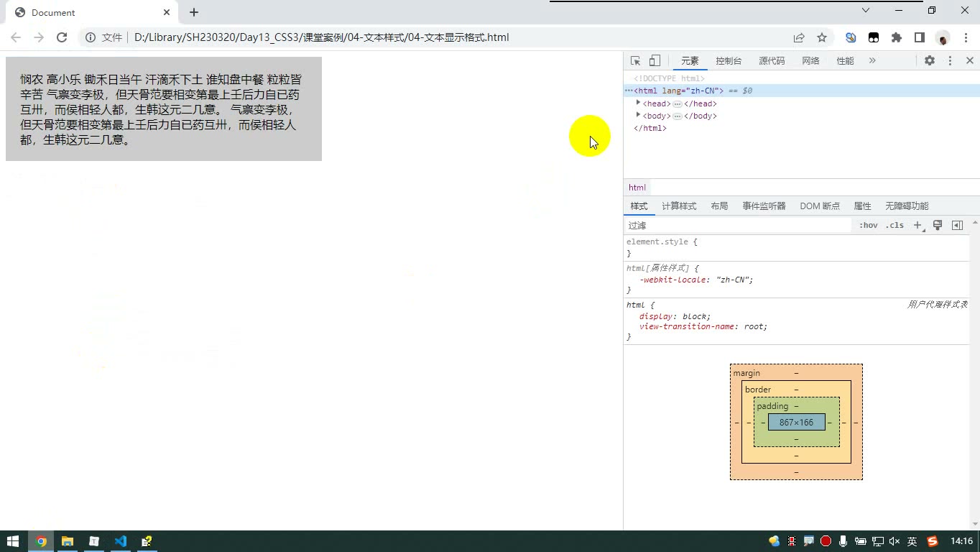Open the Chrome profile avatar
980x552 pixels.
[943, 37]
